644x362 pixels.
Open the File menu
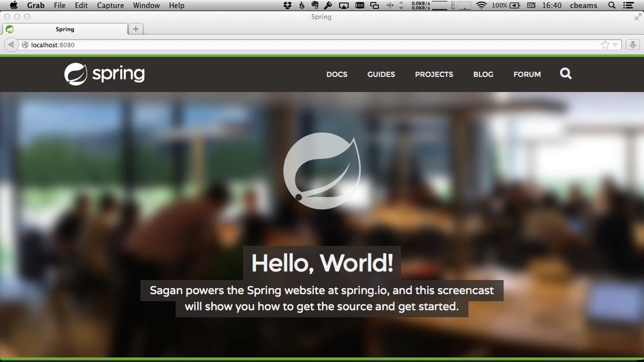(60, 5)
